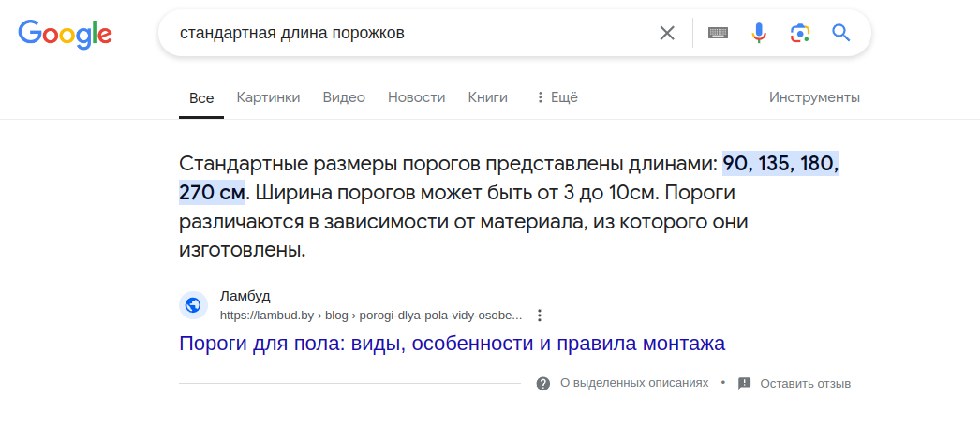
Task: Switch to the Картинки tab
Action: 268,97
